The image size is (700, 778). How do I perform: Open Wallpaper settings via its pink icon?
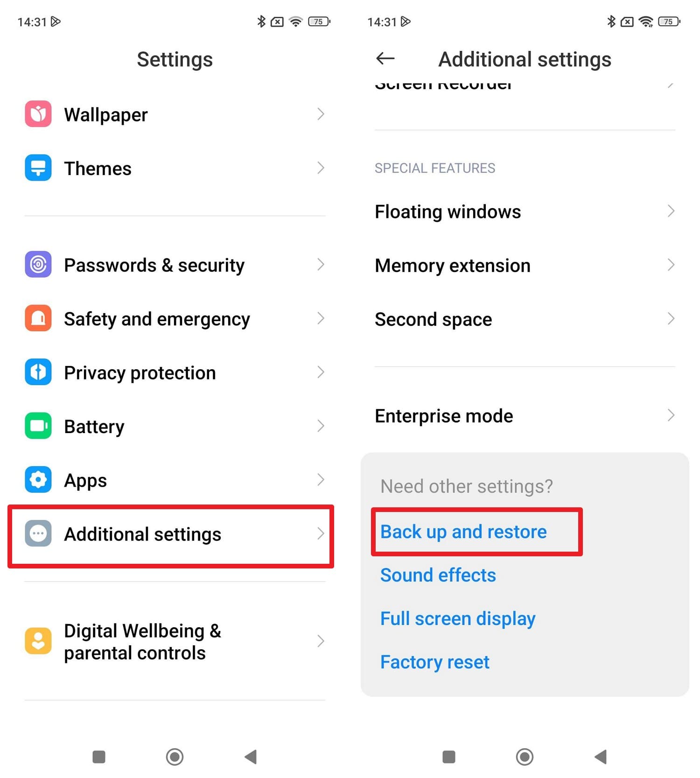[x=38, y=114]
